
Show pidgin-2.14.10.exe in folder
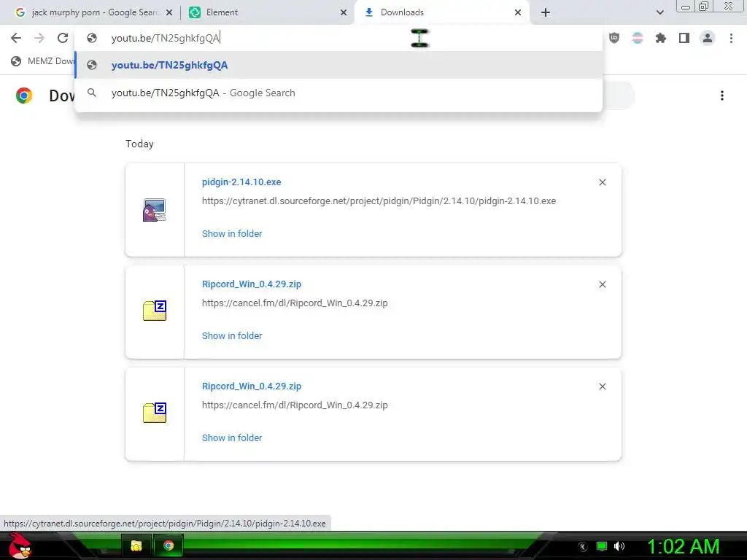tap(232, 234)
